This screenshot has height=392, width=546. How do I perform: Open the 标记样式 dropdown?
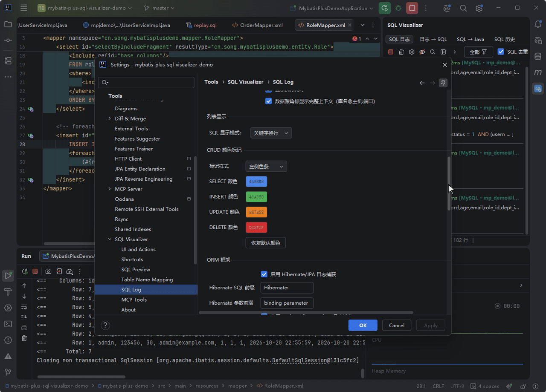[x=266, y=166]
